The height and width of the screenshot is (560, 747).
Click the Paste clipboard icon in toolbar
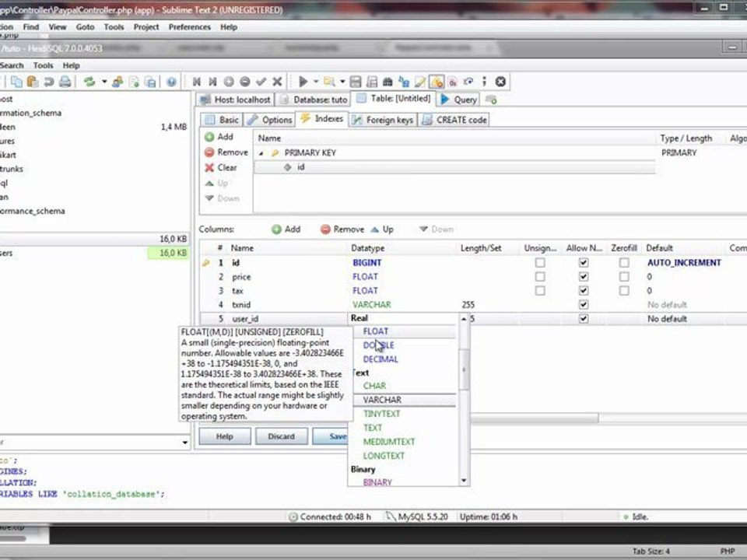click(33, 82)
